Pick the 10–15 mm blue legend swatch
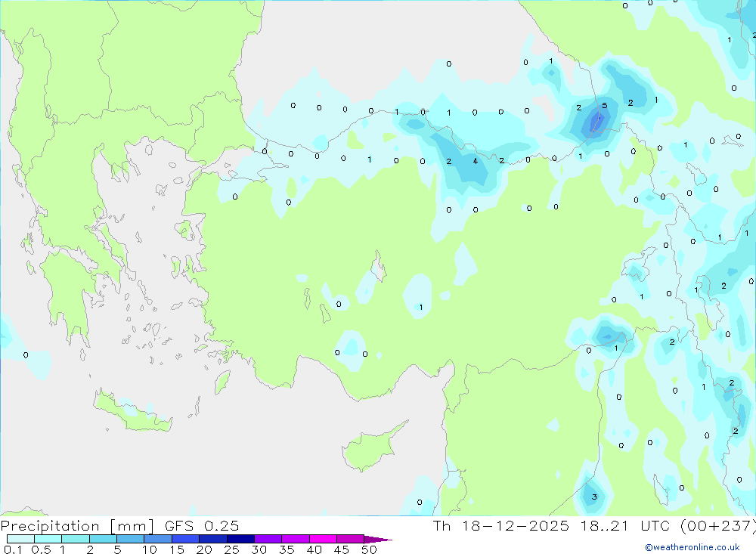 point(158,539)
